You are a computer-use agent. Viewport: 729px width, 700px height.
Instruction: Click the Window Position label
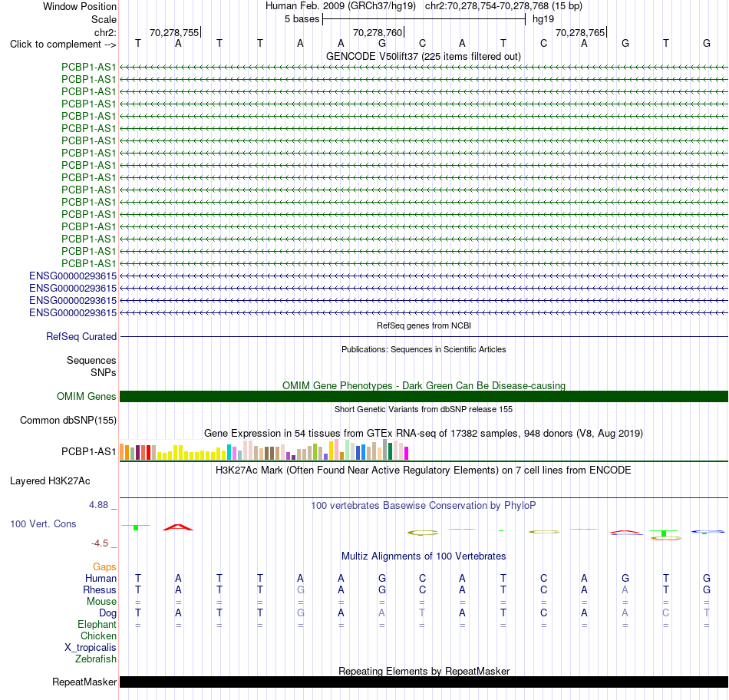point(80,6)
